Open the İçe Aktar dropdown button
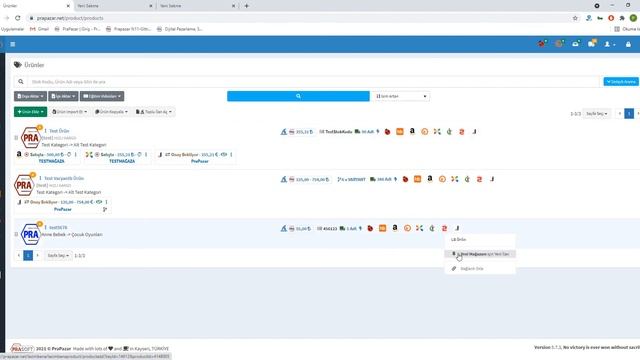 (x=63, y=96)
